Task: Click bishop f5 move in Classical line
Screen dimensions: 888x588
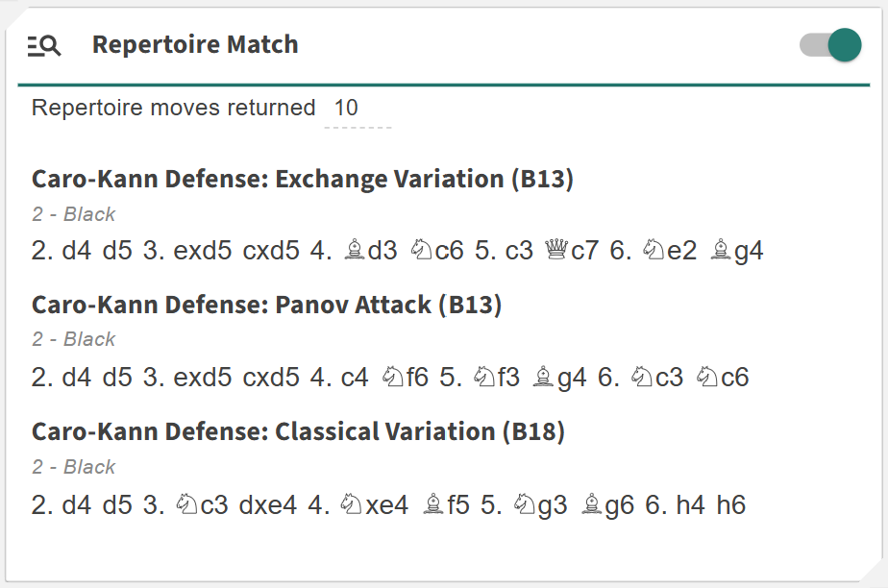Action: (447, 505)
